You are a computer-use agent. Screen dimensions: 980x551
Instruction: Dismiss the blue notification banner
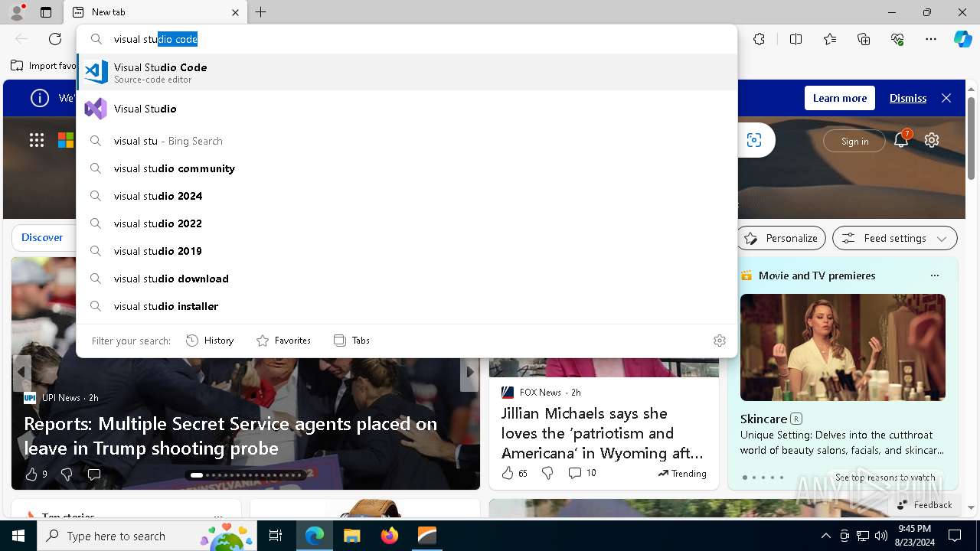[908, 98]
